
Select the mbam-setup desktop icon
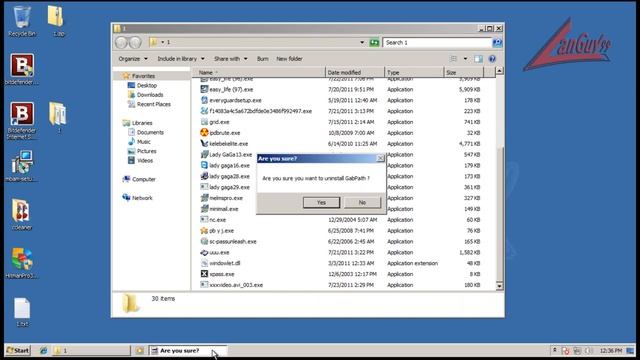click(x=22, y=166)
